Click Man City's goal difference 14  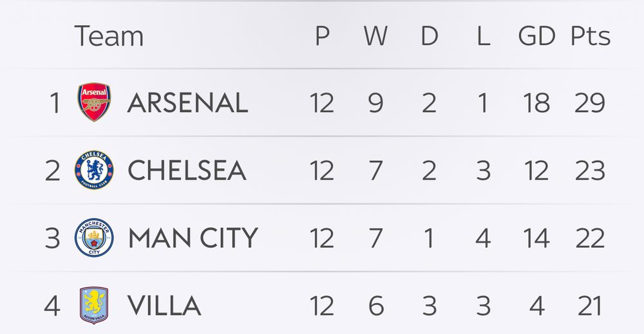536,238
